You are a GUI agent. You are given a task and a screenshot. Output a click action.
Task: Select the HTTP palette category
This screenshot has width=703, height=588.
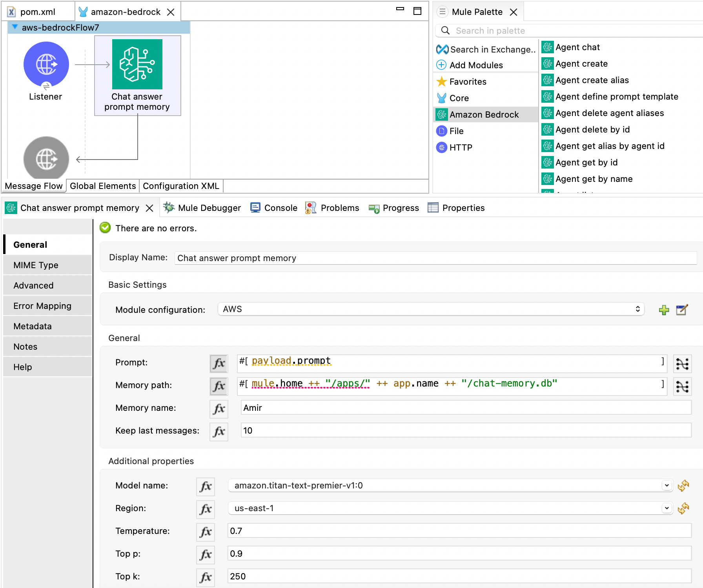click(454, 147)
